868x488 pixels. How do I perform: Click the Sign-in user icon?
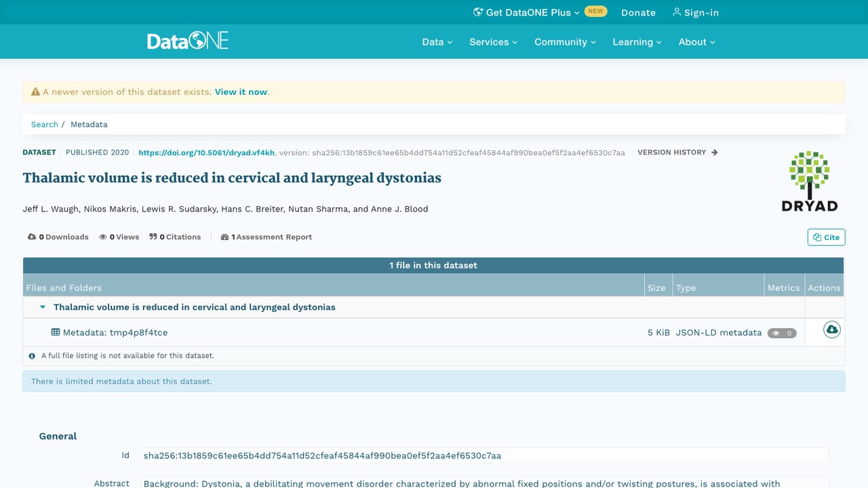pos(676,12)
